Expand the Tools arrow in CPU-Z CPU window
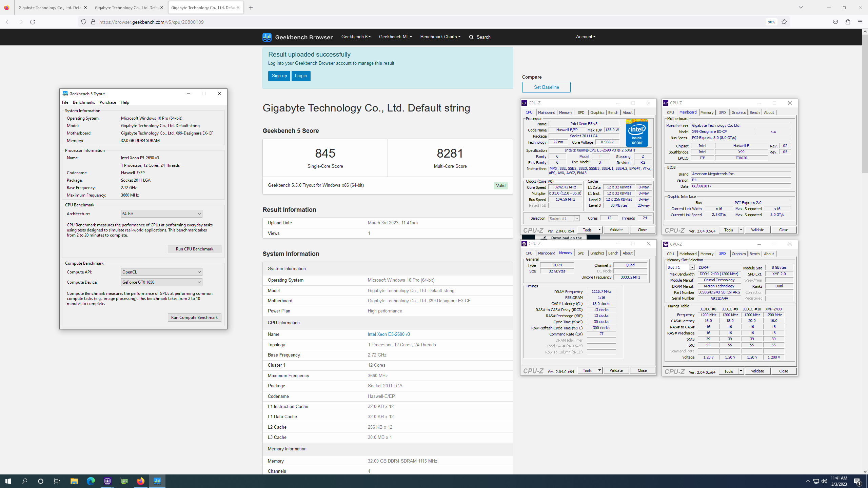868x488 pixels. [599, 230]
